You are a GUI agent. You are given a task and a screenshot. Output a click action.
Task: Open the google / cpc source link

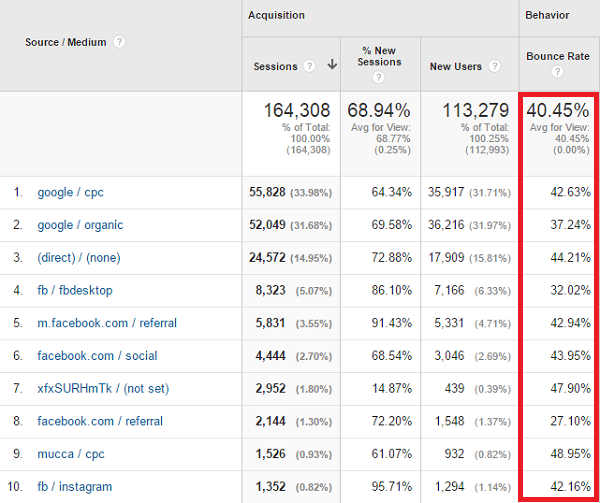click(x=70, y=192)
